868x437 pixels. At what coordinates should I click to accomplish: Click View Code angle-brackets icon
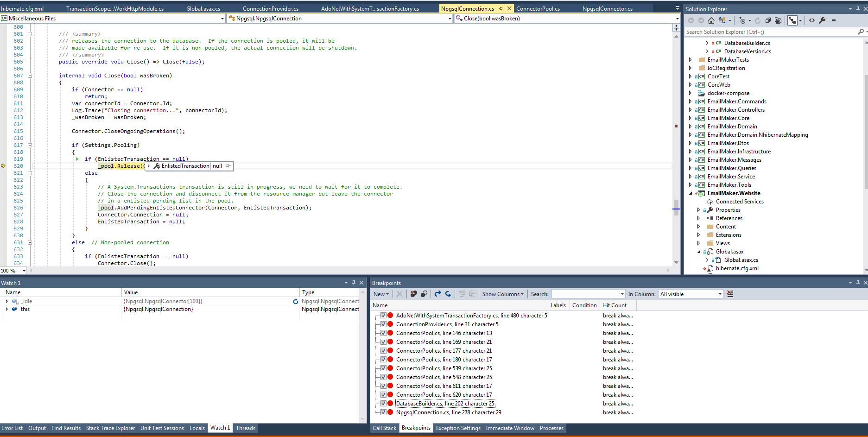(x=812, y=20)
